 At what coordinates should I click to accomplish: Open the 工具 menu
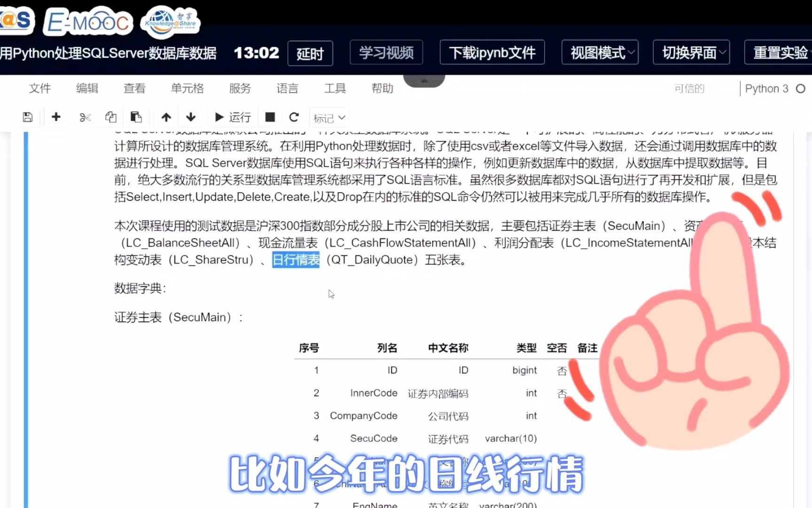[x=335, y=88]
